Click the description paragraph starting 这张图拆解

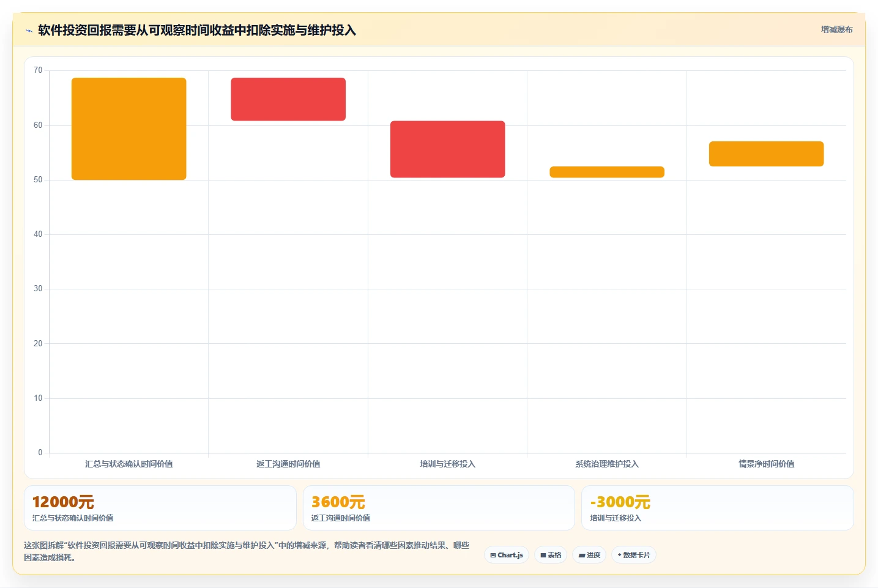(247, 551)
